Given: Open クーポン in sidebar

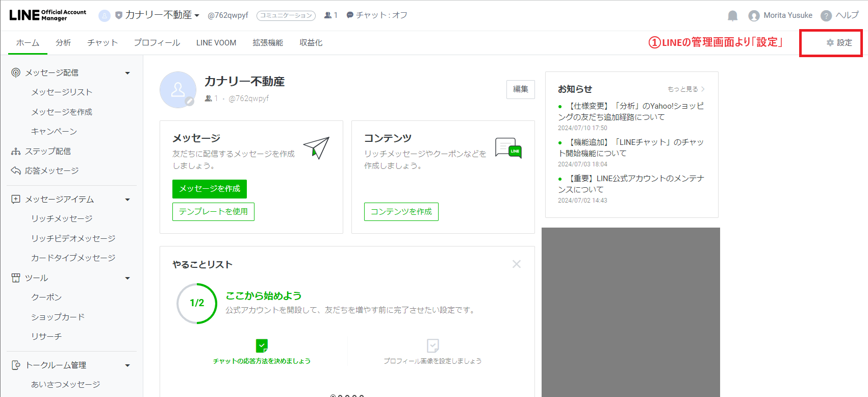Looking at the screenshot, I should click(46, 297).
